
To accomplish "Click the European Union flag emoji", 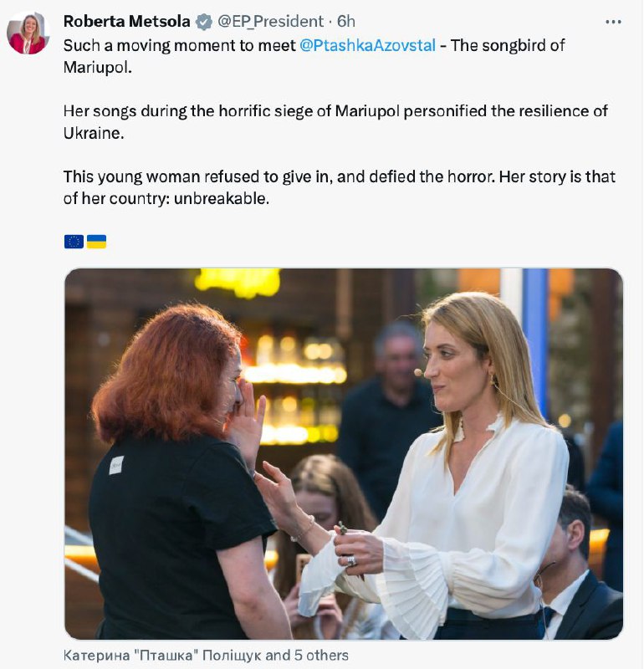I will (74, 242).
